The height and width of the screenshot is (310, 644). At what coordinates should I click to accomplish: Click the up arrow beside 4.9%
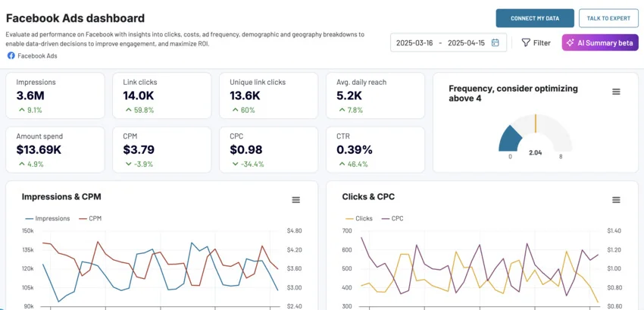click(21, 164)
